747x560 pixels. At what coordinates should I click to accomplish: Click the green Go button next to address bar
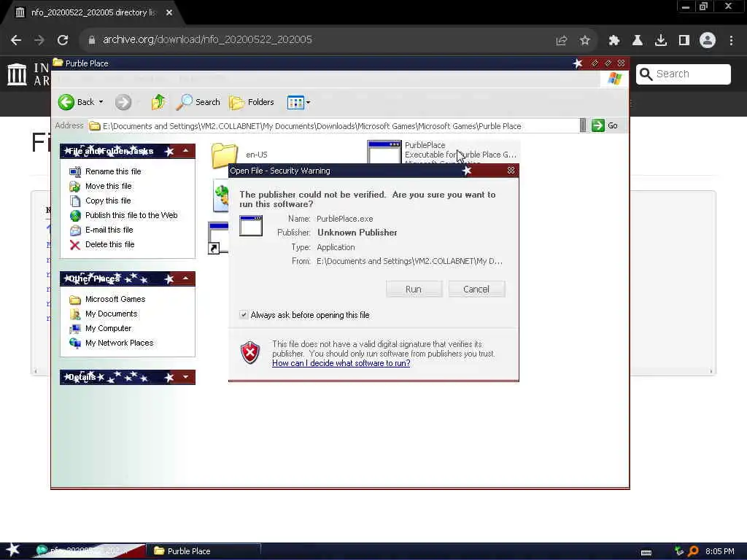(605, 125)
